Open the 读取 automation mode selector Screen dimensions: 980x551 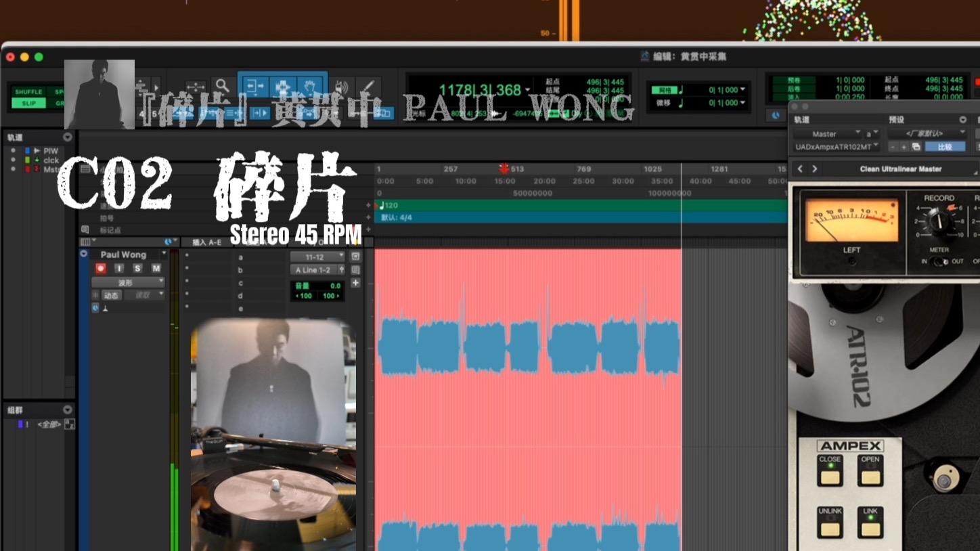(x=143, y=295)
